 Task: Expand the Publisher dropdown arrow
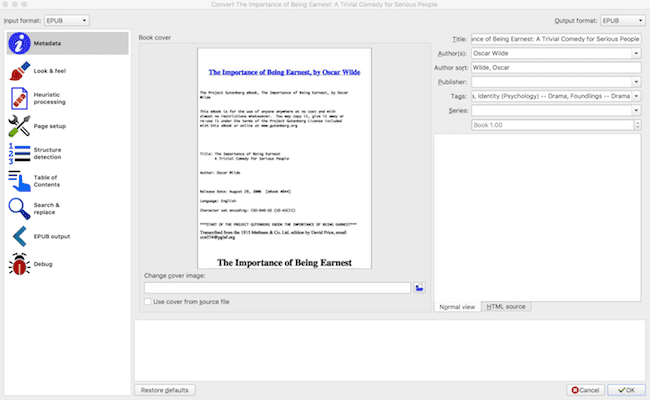pyautogui.click(x=636, y=82)
